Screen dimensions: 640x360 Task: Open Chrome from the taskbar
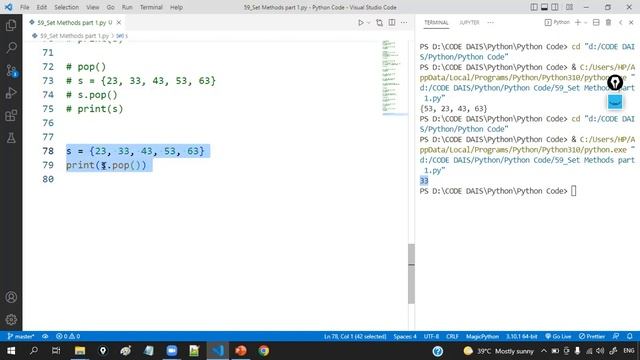264,351
